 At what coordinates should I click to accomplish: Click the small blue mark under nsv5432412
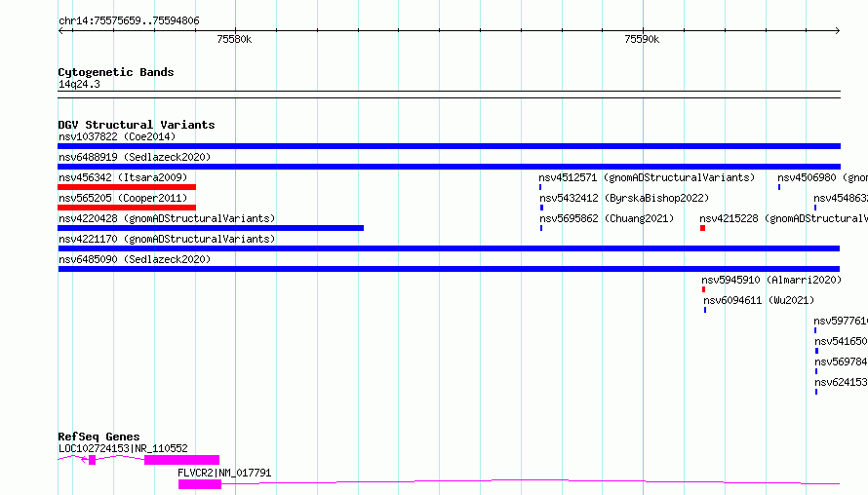[541, 208]
